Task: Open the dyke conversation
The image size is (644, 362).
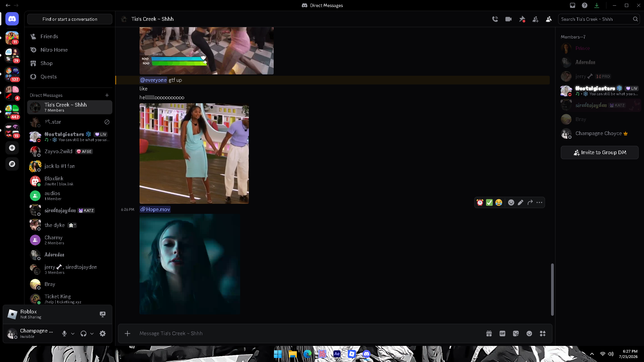Action: point(70,225)
